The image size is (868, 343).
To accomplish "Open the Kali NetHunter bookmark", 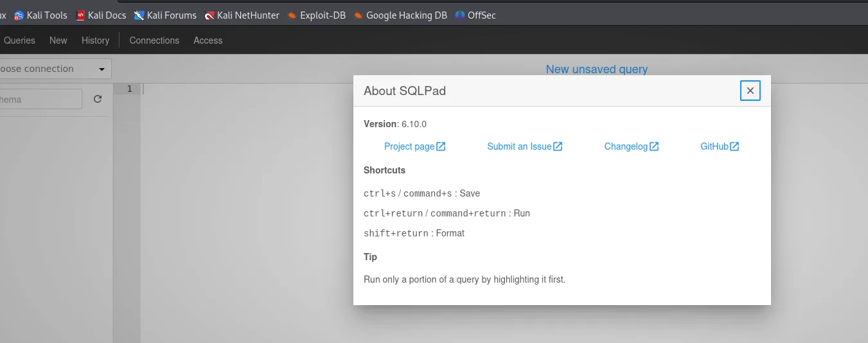I will (x=242, y=15).
